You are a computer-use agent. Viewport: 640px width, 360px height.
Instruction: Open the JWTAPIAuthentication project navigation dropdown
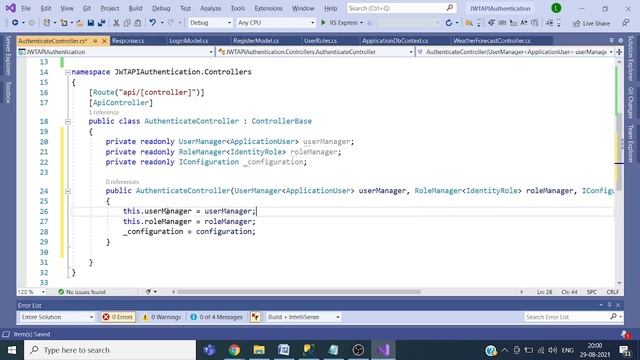pyautogui.click(x=116, y=52)
